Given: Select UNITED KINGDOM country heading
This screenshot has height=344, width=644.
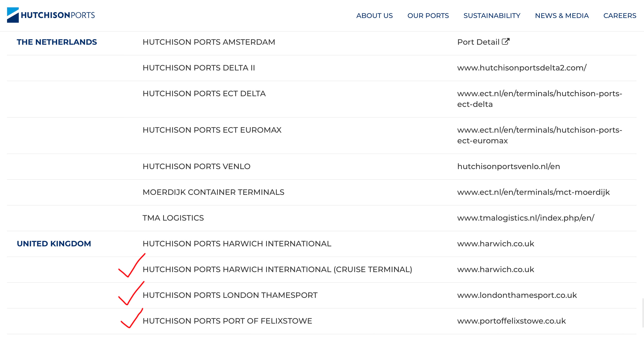Looking at the screenshot, I should click(54, 244).
